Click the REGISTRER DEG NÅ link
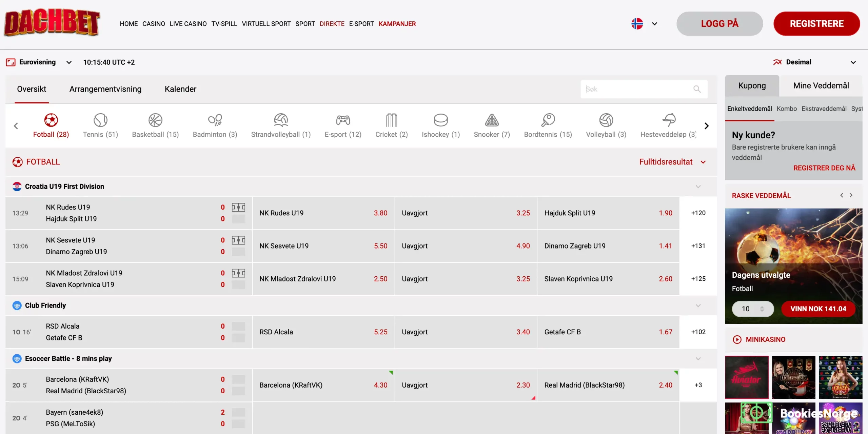Viewport: 868px width, 434px height. click(824, 168)
